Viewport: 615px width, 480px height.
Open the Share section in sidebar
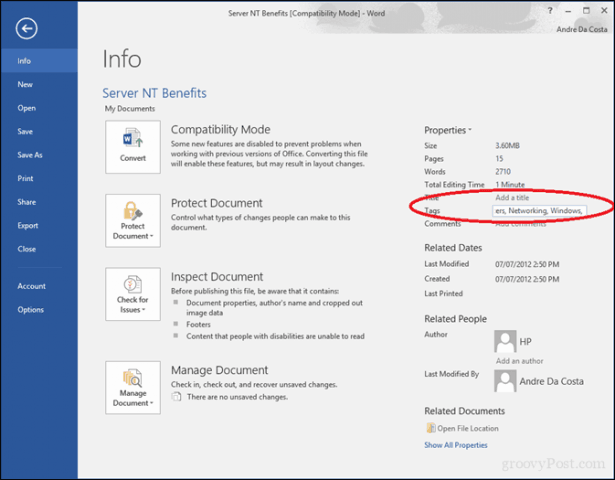[x=39, y=202]
